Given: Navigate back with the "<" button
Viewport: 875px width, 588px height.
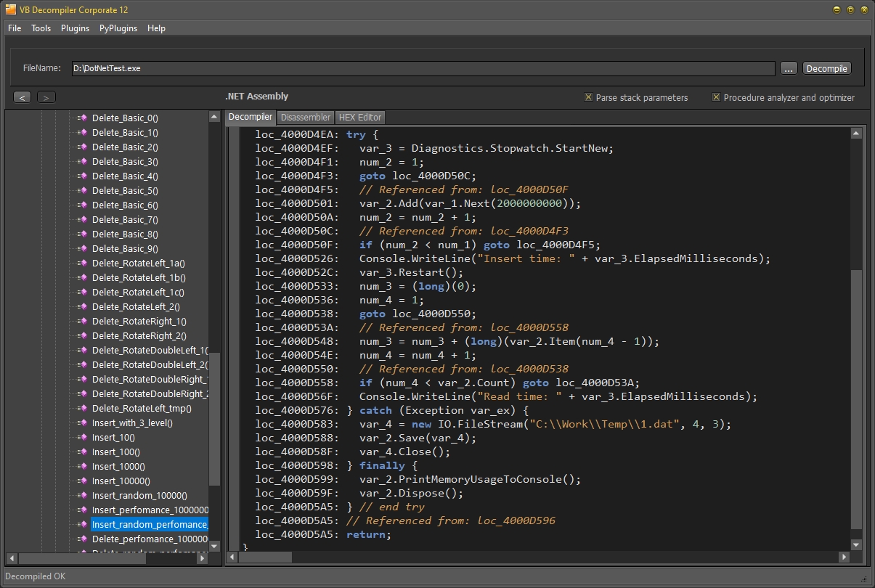Looking at the screenshot, I should 23,97.
